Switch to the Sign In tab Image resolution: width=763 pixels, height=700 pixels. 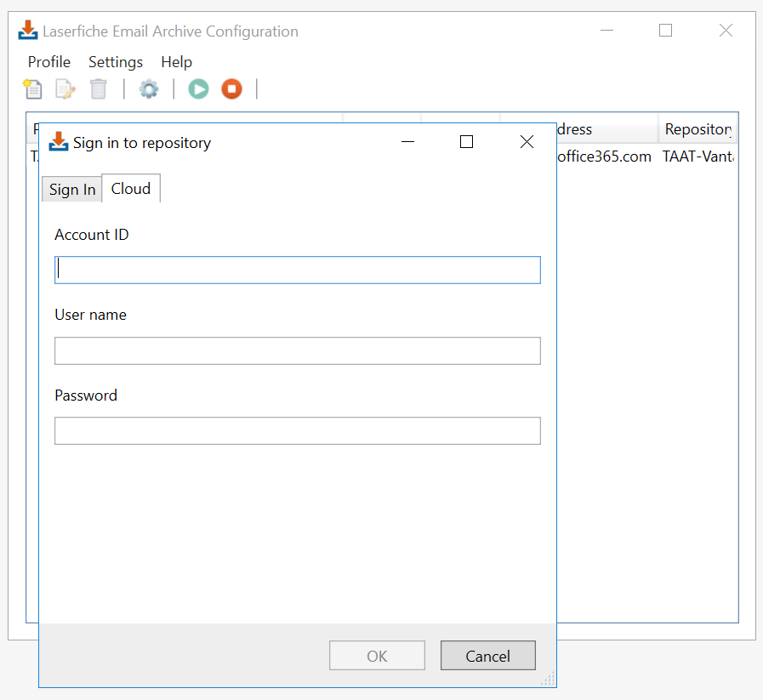coord(72,189)
